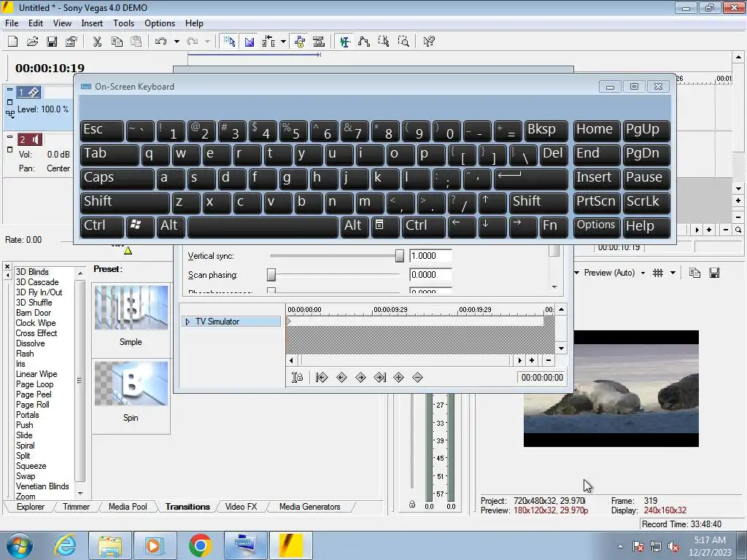
Task: Select the Envelope Edit tool
Action: (x=364, y=42)
